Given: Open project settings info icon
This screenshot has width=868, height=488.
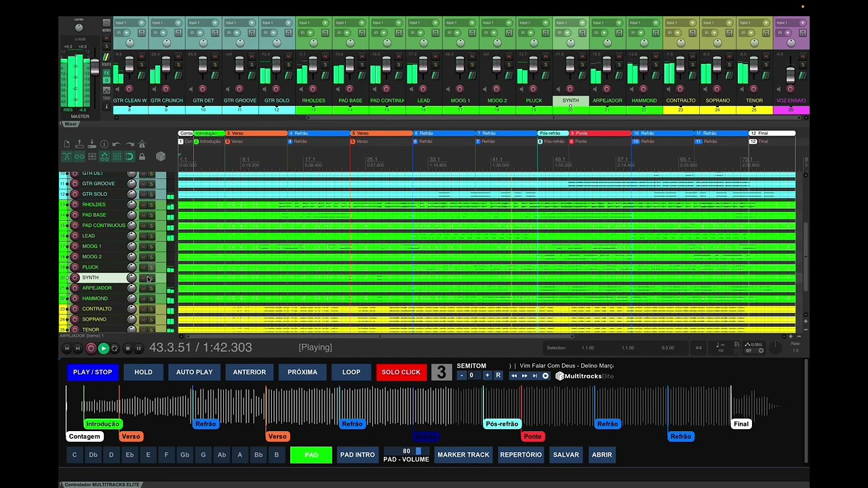Looking at the screenshot, I should coord(104,144).
